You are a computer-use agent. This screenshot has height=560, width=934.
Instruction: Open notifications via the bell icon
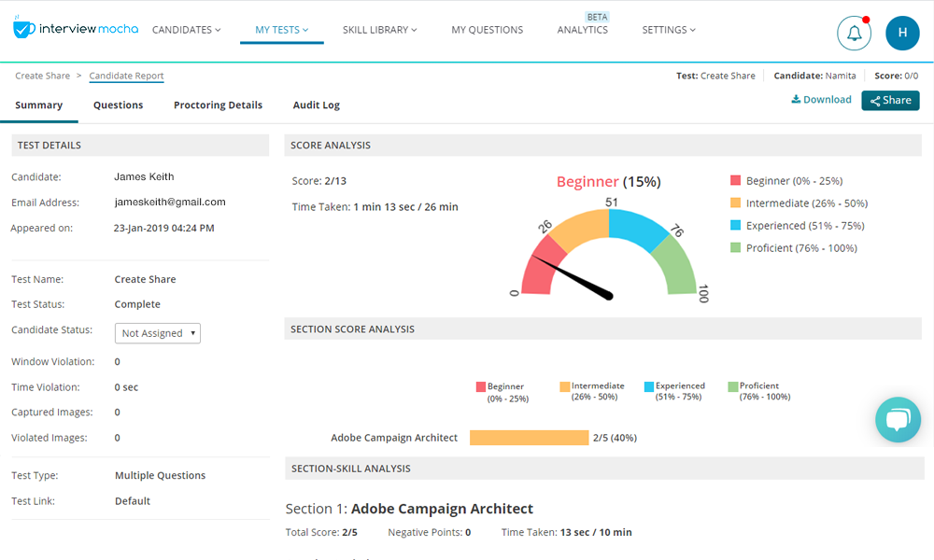853,33
